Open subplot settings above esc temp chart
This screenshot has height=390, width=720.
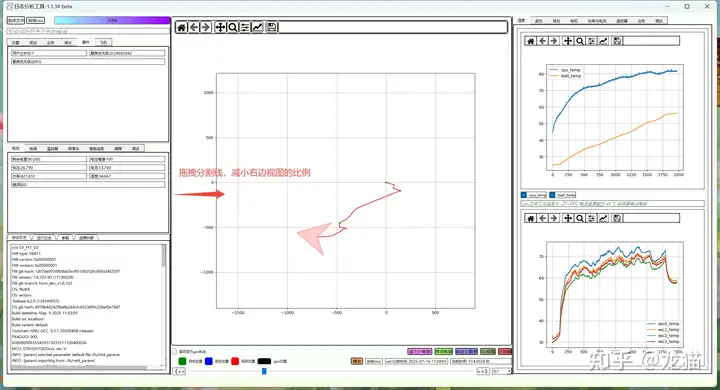(x=591, y=218)
